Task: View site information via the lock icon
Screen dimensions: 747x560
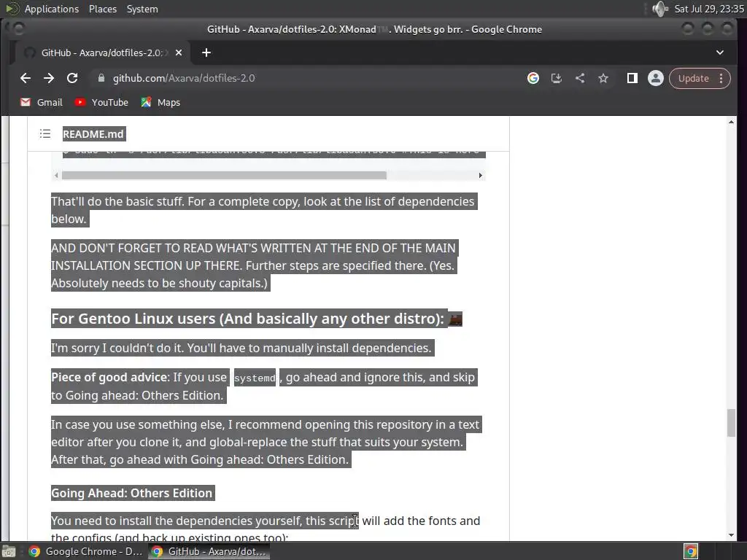Action: tap(101, 78)
